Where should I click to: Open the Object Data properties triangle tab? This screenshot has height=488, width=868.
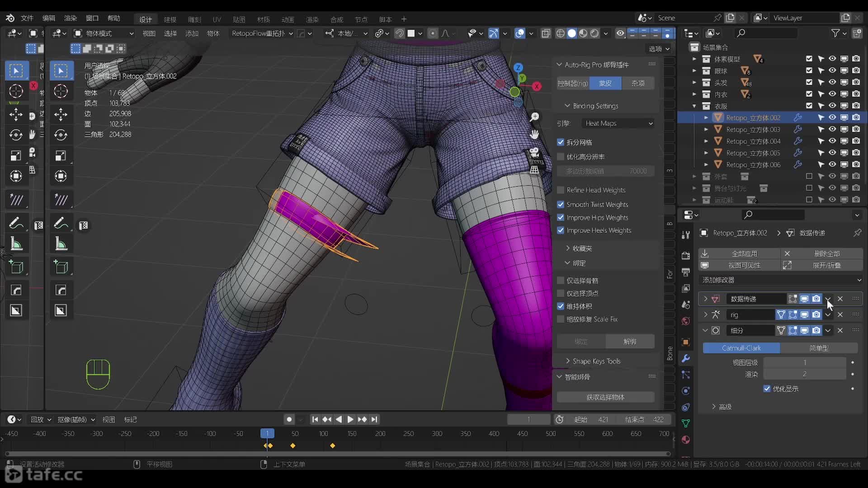686,423
